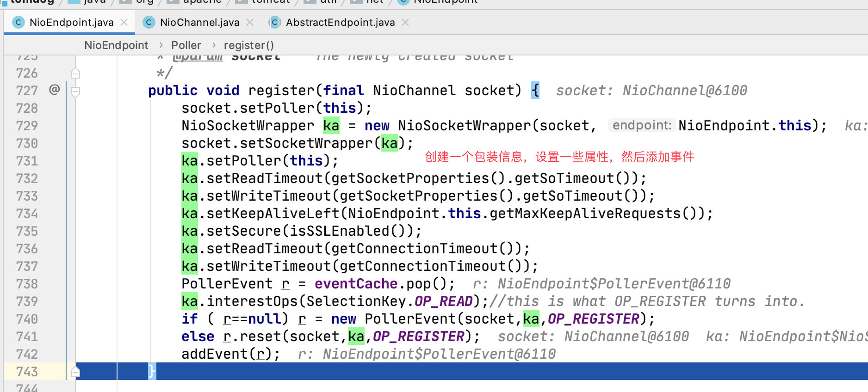Click the 'socket.setPoller(this)' statement on line 728

click(276, 108)
